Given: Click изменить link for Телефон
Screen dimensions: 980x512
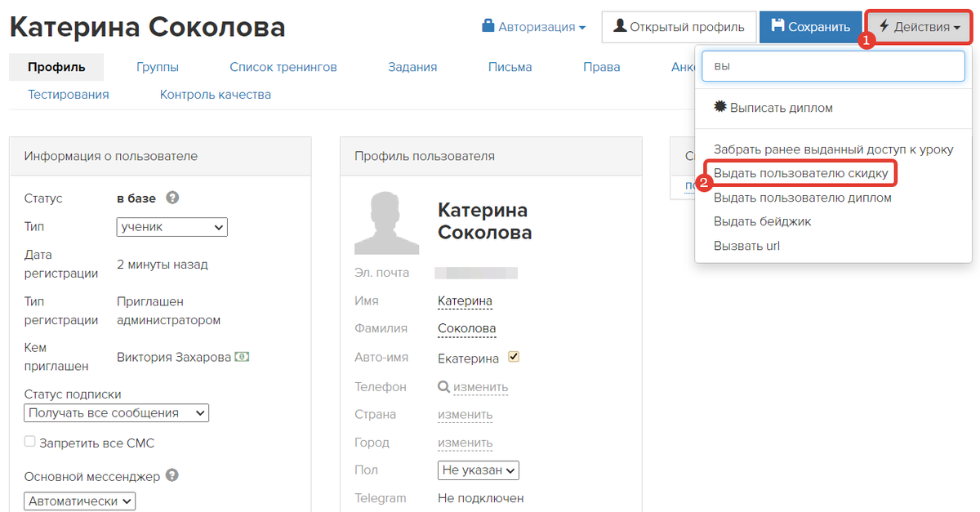Looking at the screenshot, I should (480, 387).
